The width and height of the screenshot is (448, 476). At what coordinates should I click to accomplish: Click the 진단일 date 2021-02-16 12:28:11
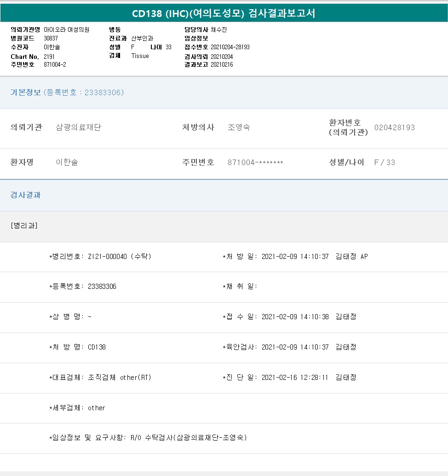[295, 378]
